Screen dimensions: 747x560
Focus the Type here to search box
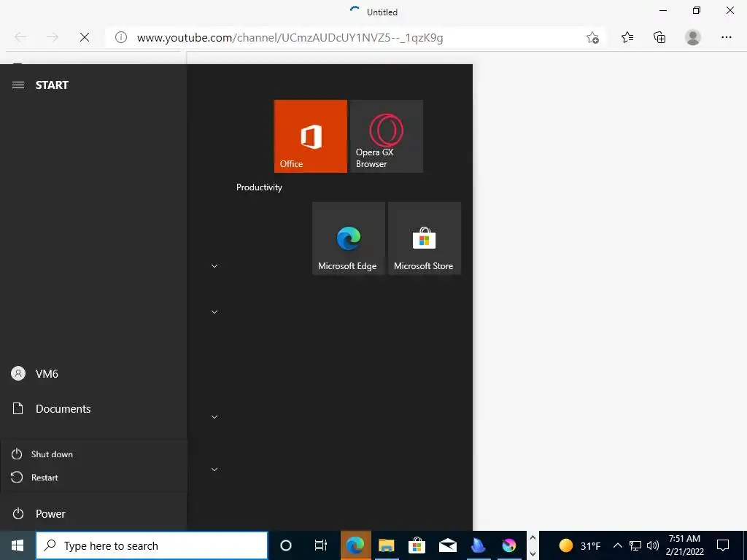[152, 545]
